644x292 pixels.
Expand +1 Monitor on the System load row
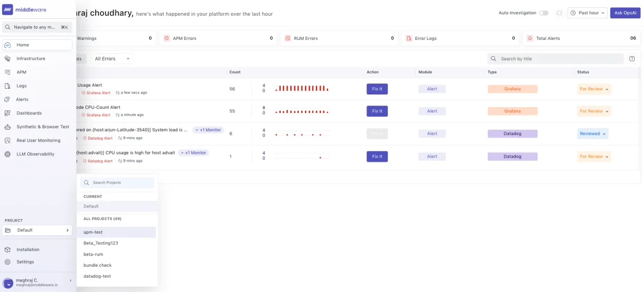[208, 130]
